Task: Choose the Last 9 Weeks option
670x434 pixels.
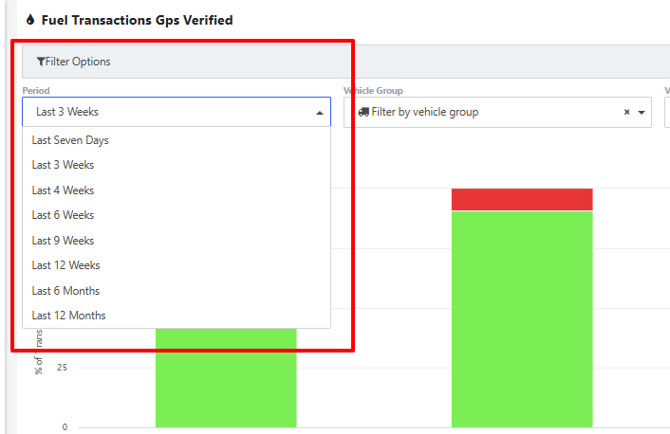Action: 63,240
